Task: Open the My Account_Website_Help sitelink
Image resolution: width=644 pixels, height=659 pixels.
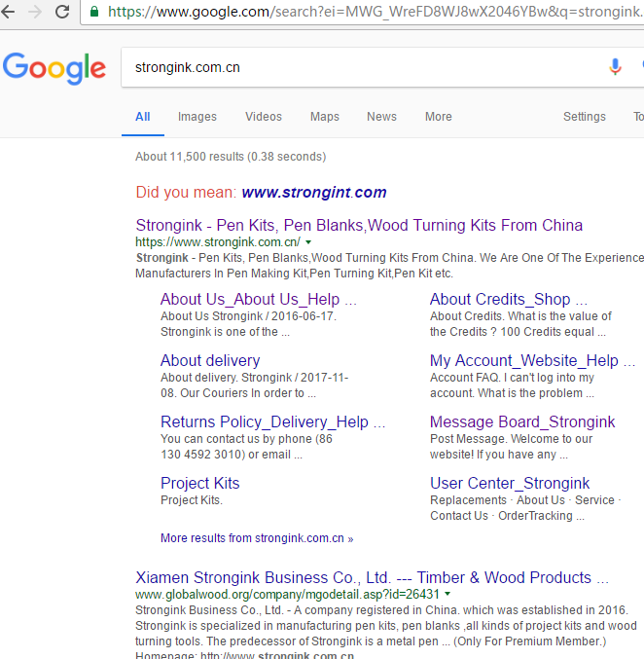Action: pyautogui.click(x=532, y=360)
